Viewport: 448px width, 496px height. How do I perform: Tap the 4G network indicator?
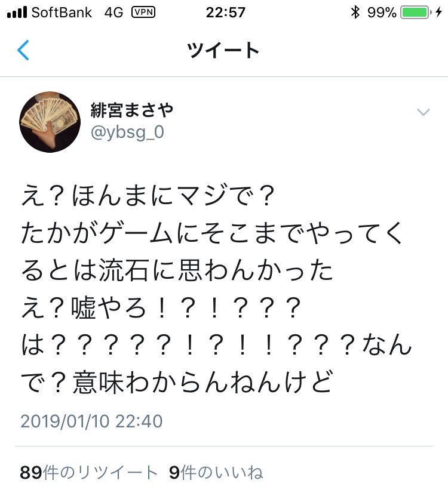click(113, 13)
